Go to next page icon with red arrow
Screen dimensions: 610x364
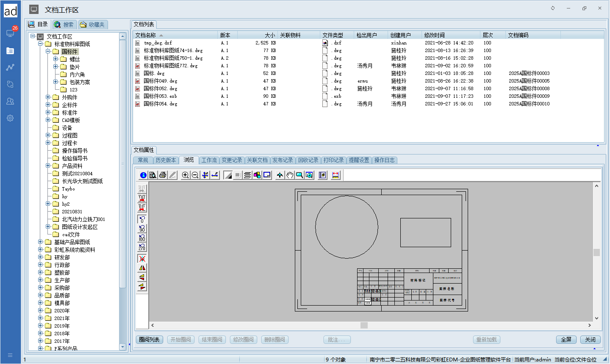tap(142, 198)
